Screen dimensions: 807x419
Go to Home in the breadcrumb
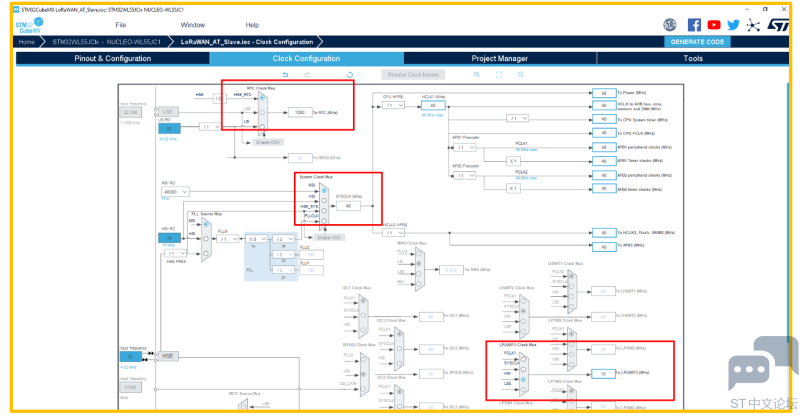(27, 42)
